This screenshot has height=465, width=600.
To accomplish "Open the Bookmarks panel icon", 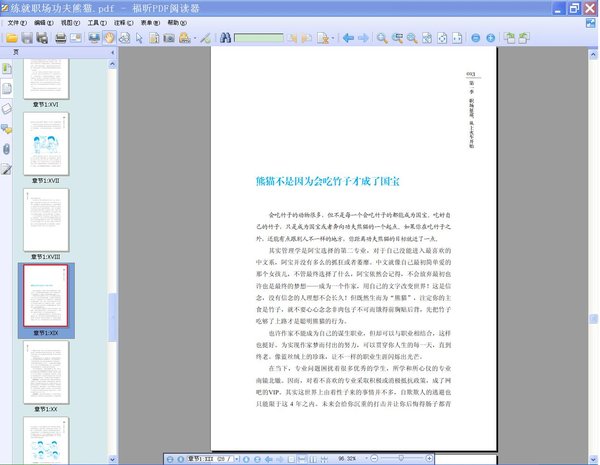I will (7, 69).
